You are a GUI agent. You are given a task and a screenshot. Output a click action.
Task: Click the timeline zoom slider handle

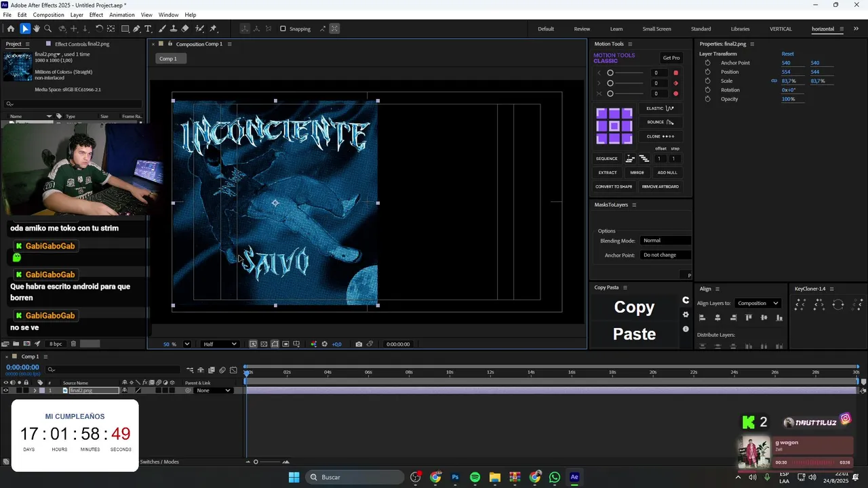click(256, 462)
